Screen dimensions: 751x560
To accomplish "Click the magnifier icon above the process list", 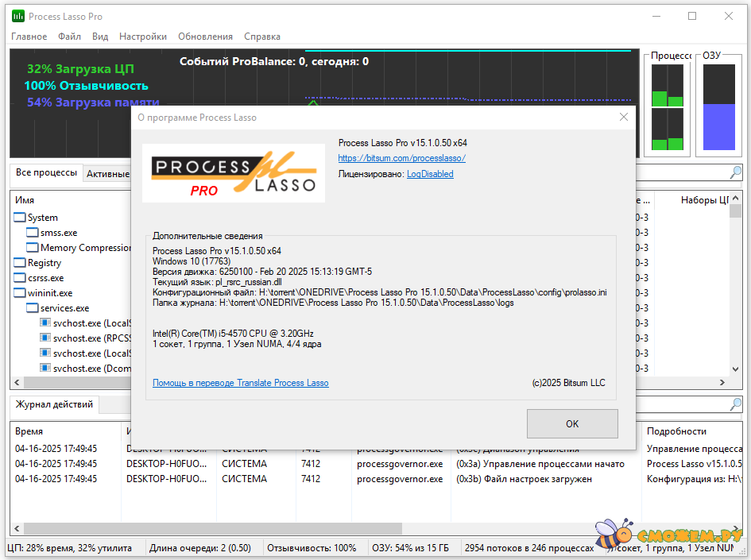I will click(x=735, y=172).
